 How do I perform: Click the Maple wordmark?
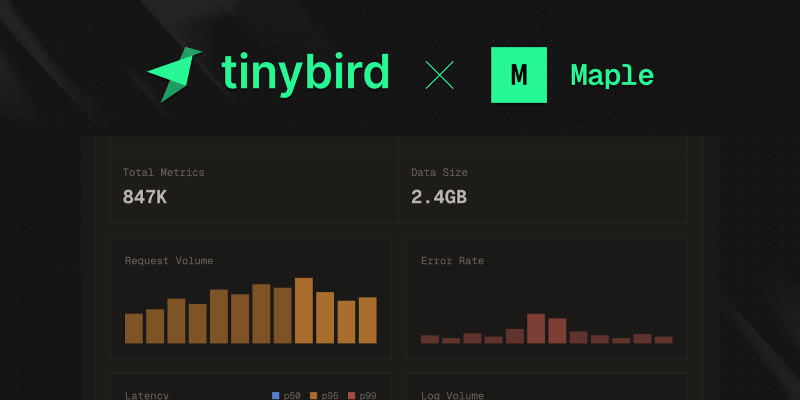612,75
